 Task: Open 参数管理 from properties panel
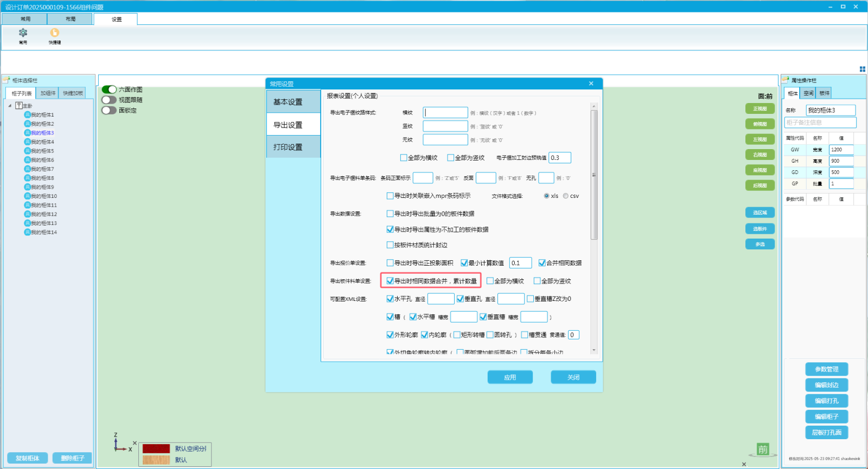click(x=827, y=369)
